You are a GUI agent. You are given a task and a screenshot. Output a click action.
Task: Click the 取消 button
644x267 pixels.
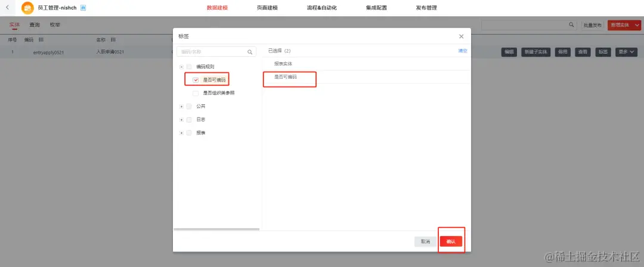tap(426, 241)
